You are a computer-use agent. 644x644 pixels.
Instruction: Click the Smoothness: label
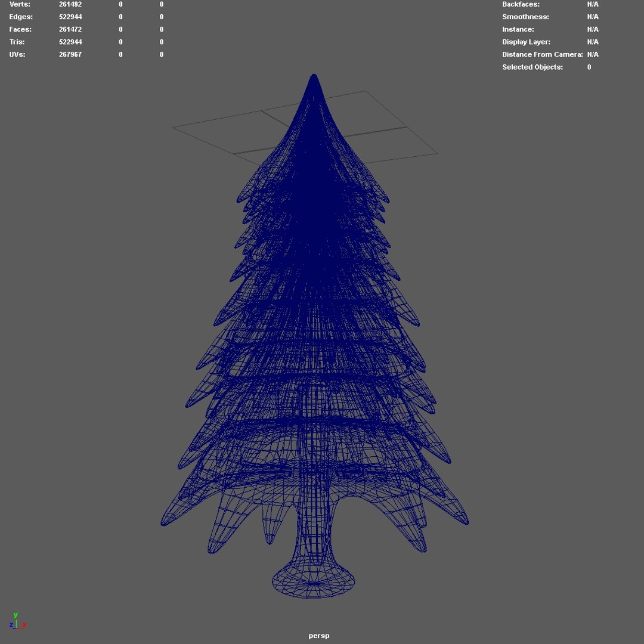(525, 17)
